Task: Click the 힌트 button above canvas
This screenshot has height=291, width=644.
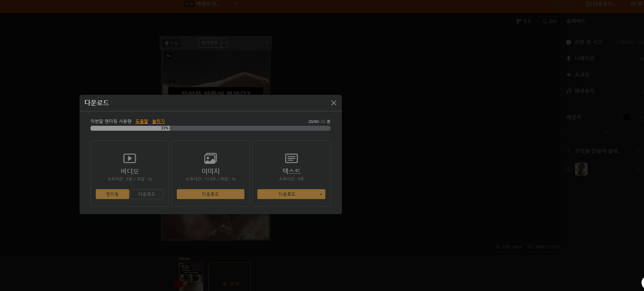Action: pyautogui.click(x=524, y=21)
